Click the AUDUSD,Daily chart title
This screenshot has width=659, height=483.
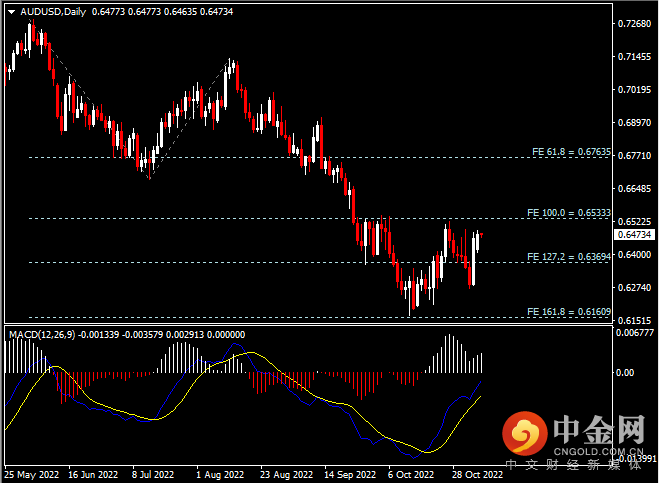coord(53,12)
